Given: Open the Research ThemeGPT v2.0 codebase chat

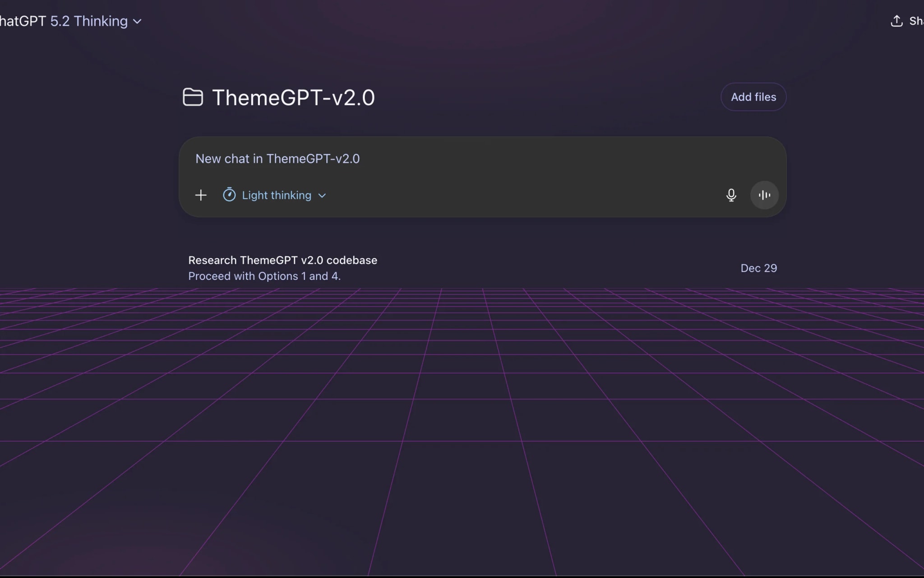Looking at the screenshot, I should pos(282,260).
